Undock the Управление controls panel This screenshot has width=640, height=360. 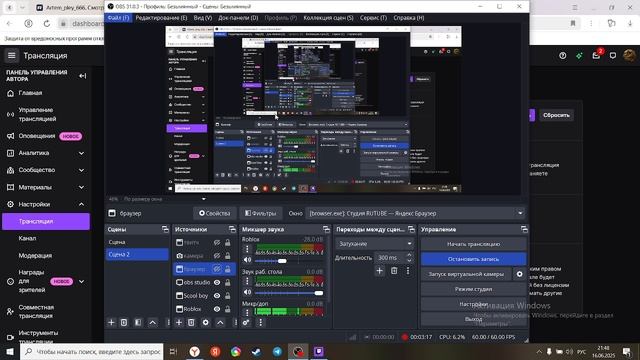tap(524, 229)
